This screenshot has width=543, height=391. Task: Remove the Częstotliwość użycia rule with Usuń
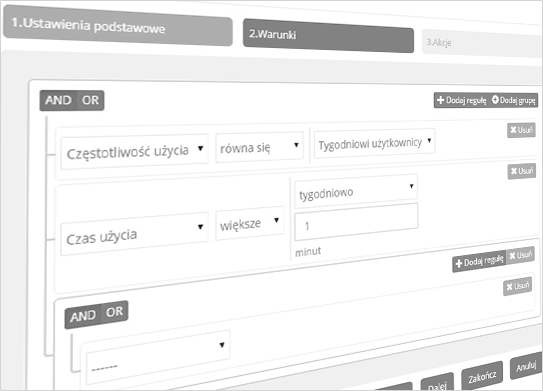(x=522, y=130)
